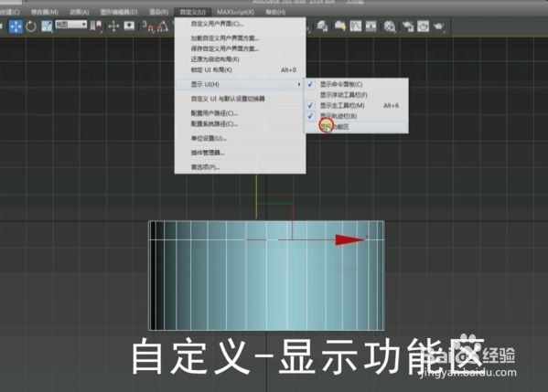This screenshot has height=392, width=548.
Task: Open the 修改器(M) menu
Action: coord(45,12)
